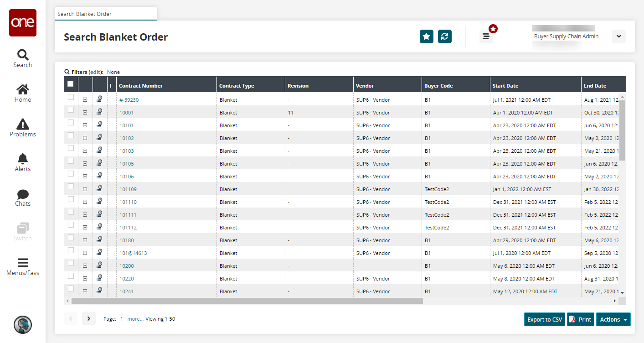Expand row for contract #-39230
644x343 pixels.
(x=85, y=99)
